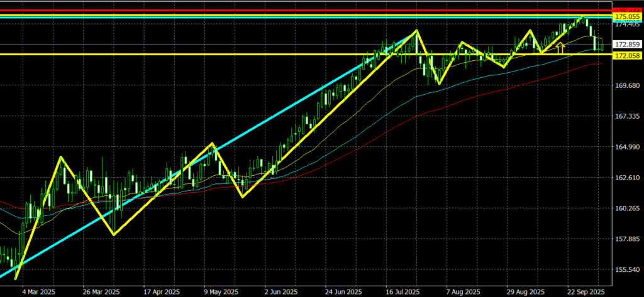The image size is (644, 297).
Task: Click the 9 May 2025 date label
Action: [x=220, y=291]
